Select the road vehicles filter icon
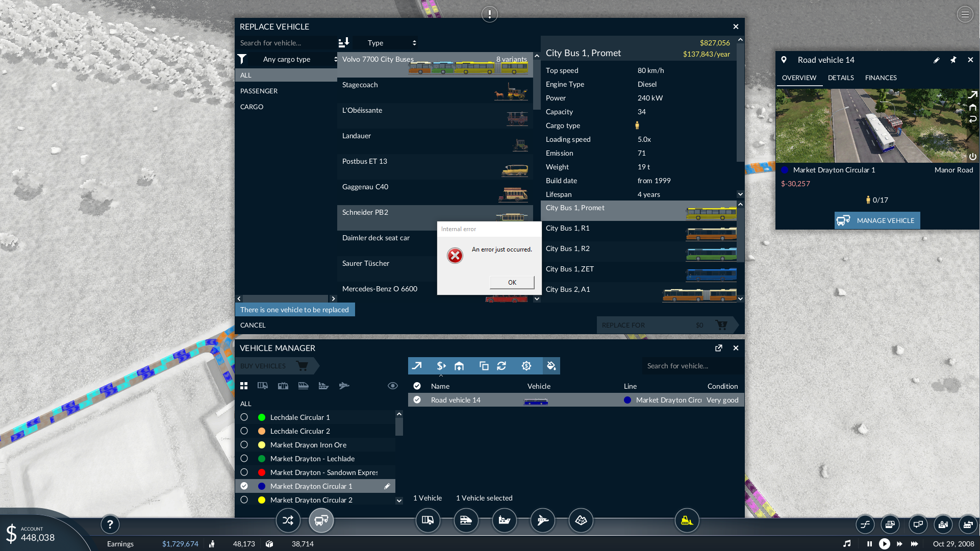 point(263,386)
